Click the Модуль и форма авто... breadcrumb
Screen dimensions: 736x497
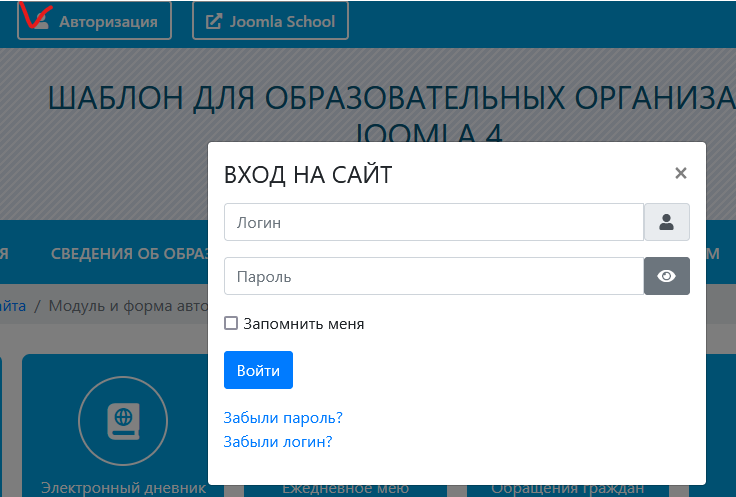[x=127, y=306]
